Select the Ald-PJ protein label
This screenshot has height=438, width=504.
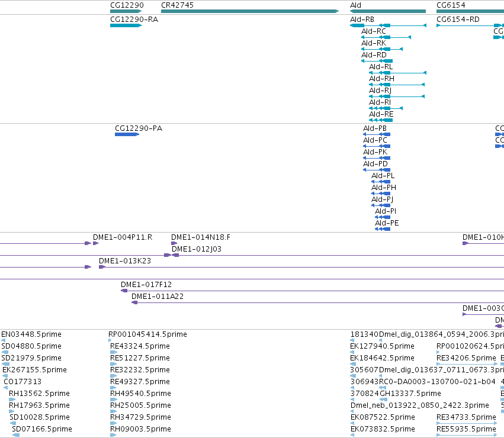(x=382, y=199)
